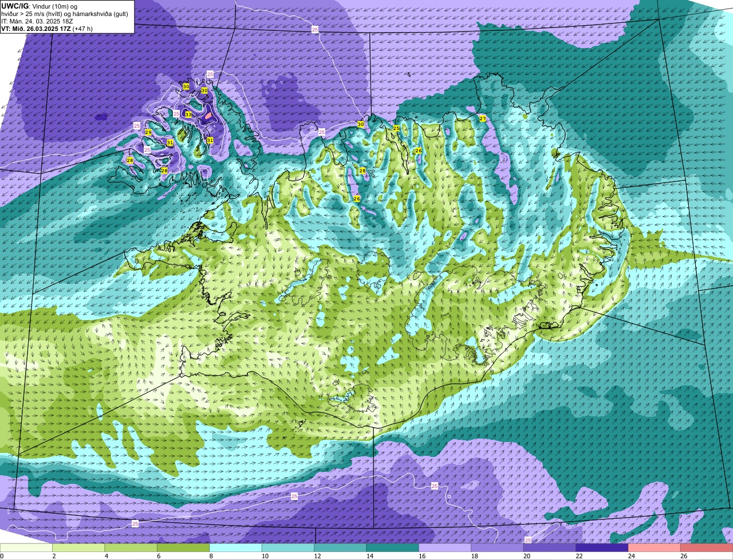Click the legend scale label "24"

[632, 556]
